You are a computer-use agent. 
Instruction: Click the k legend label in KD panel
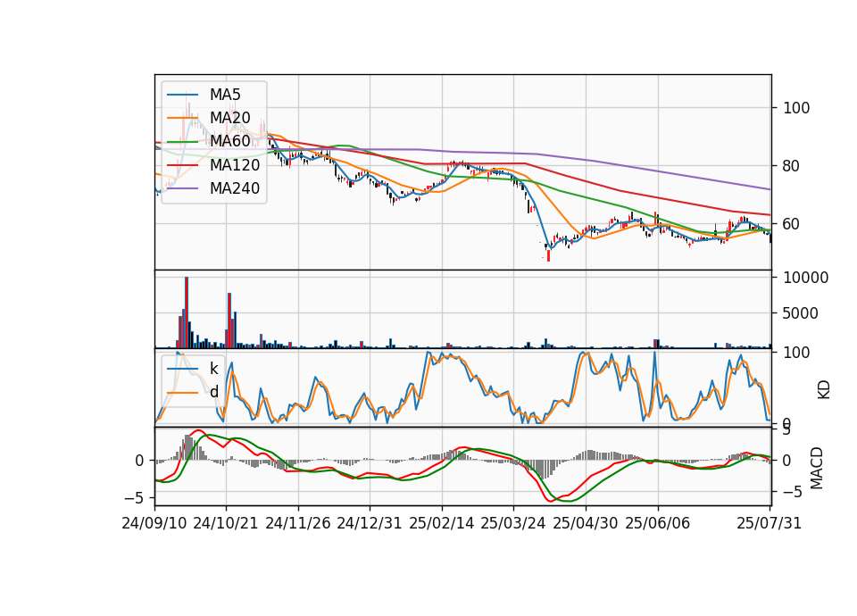[x=213, y=369]
